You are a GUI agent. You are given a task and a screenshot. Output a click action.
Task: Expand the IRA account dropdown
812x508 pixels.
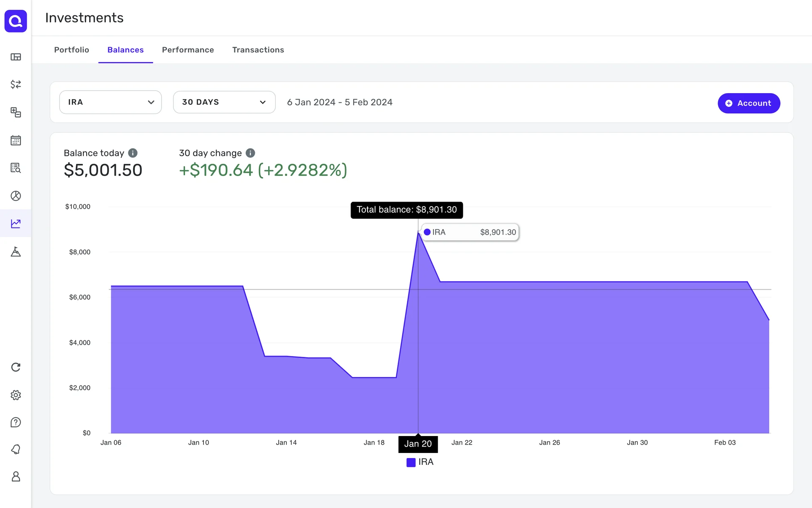coord(110,102)
